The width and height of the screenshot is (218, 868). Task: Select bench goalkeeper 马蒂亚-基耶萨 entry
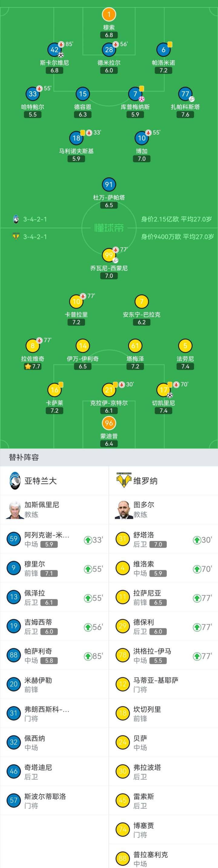163,684
